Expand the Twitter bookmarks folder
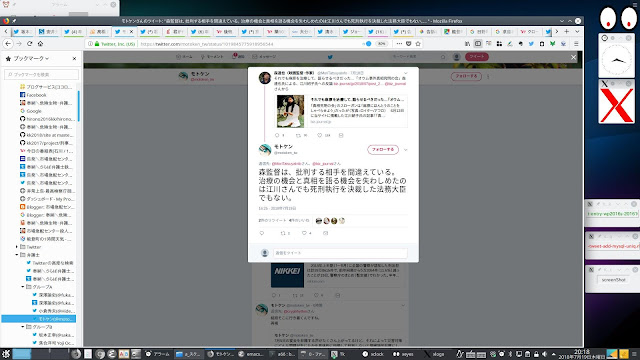Viewport: 640px width, 360px height. 17,247
